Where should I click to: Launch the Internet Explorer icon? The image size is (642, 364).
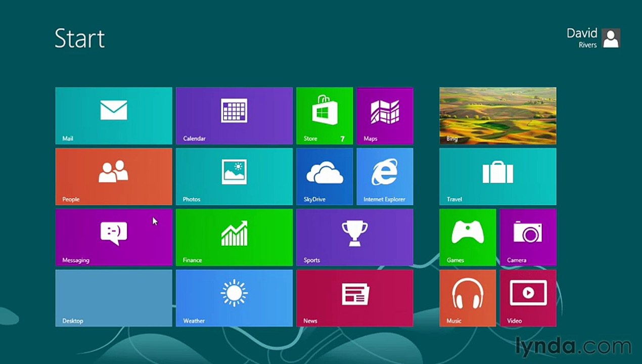coord(385,171)
